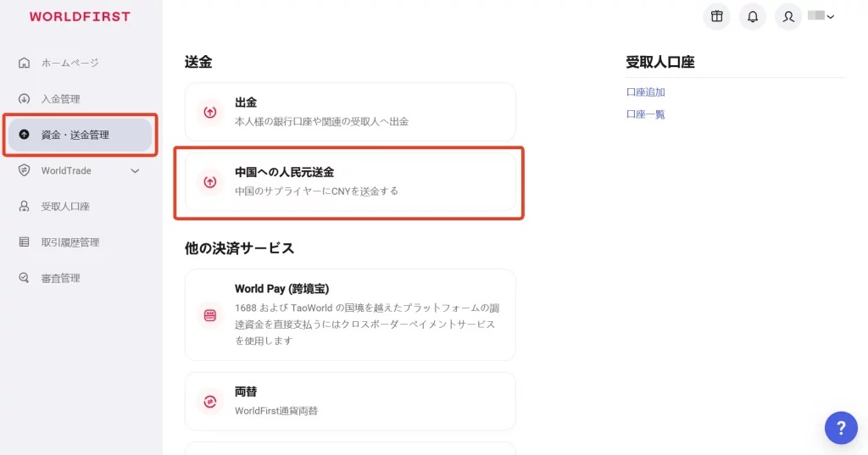The height and width of the screenshot is (455, 868).
Task: Open the 出金 card title
Action: (x=246, y=103)
